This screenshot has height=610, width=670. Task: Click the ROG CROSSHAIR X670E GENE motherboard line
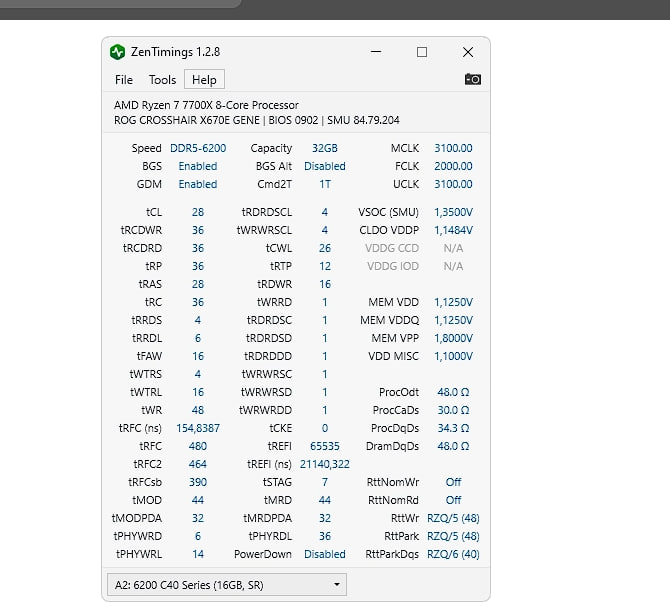[257, 120]
